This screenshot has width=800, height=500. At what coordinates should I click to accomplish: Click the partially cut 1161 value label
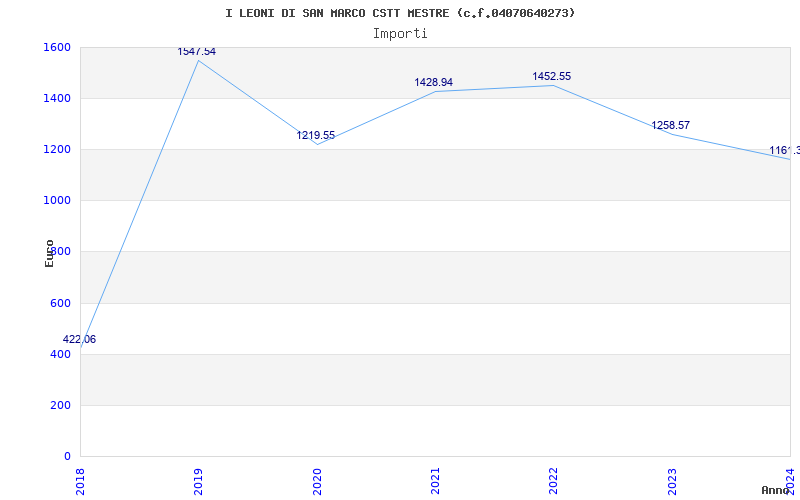(x=784, y=151)
